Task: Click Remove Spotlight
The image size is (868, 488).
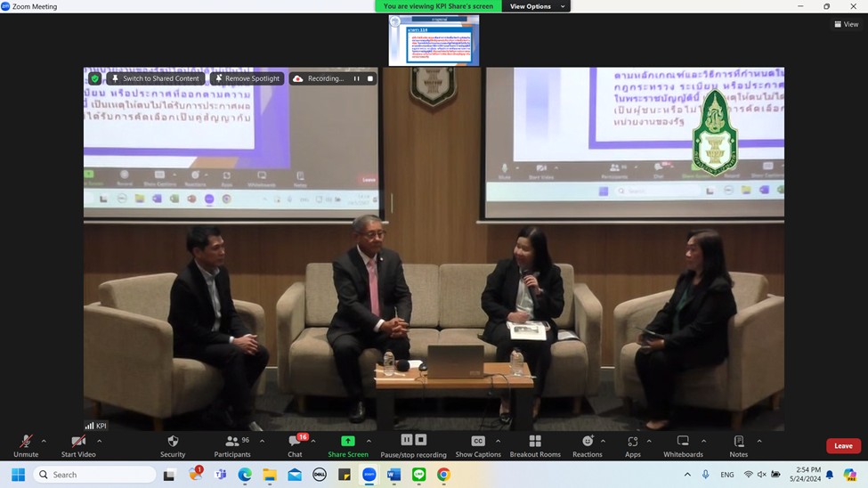Action: [x=247, y=78]
